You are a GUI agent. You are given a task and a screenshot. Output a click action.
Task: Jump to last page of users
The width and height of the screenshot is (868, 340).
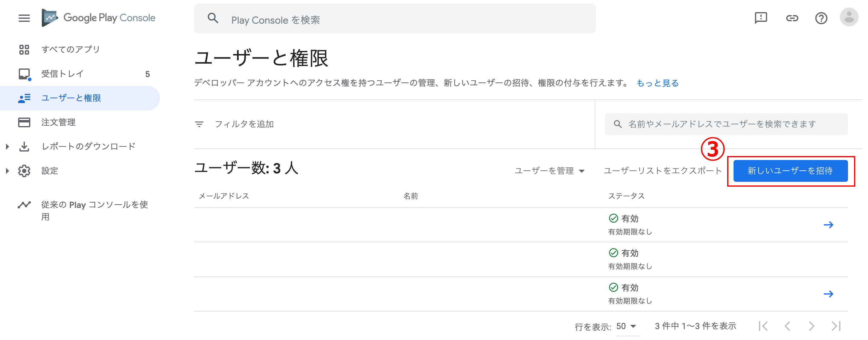[836, 326]
